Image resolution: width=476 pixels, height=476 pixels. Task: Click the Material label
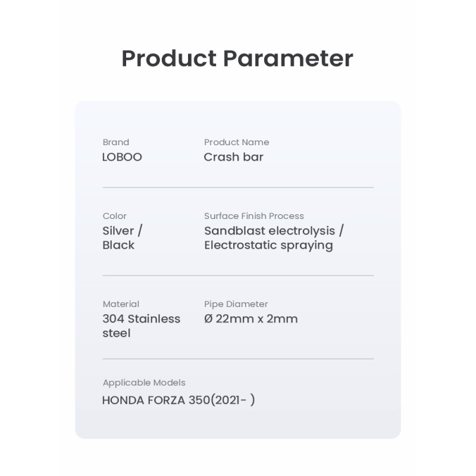(121, 304)
